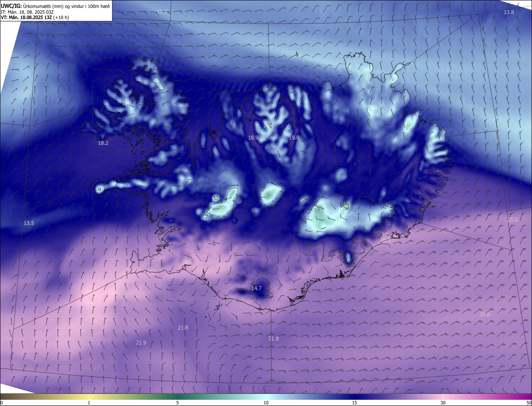Select the 13.8 value label
This screenshot has height=406, width=532.
[x=509, y=12]
